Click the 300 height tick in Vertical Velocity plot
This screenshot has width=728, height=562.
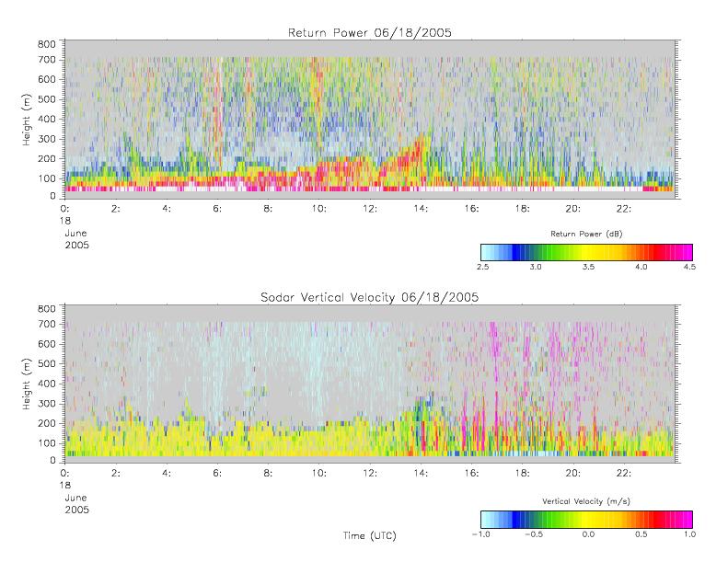click(x=46, y=404)
